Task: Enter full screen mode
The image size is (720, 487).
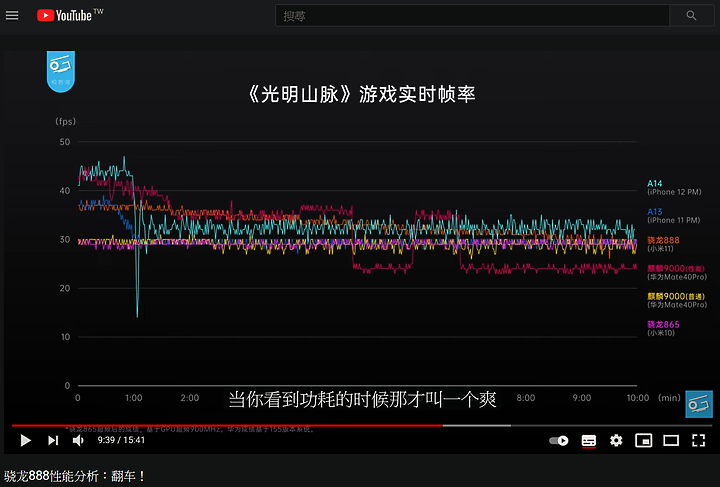Action: point(698,441)
